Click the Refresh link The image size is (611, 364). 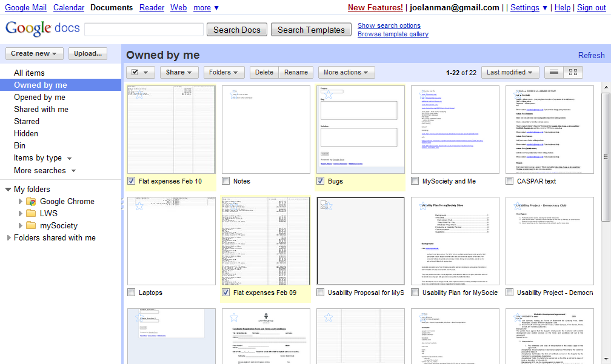[591, 55]
